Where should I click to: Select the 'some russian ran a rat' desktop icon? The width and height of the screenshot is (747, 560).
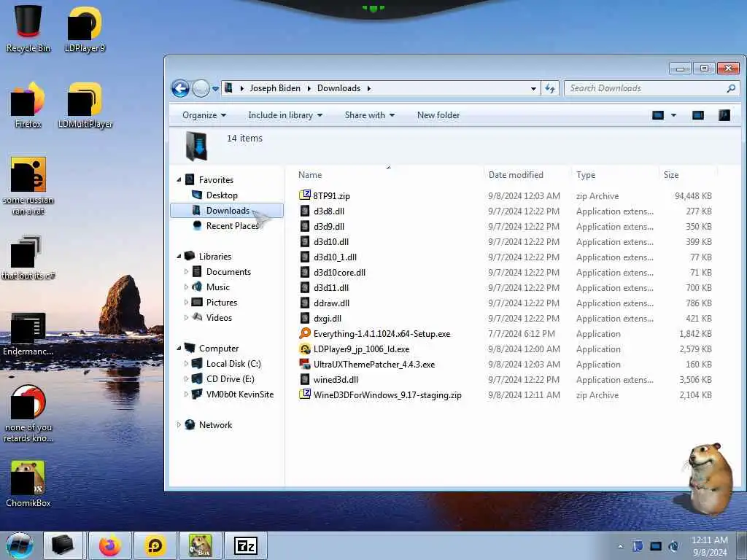[x=28, y=186]
